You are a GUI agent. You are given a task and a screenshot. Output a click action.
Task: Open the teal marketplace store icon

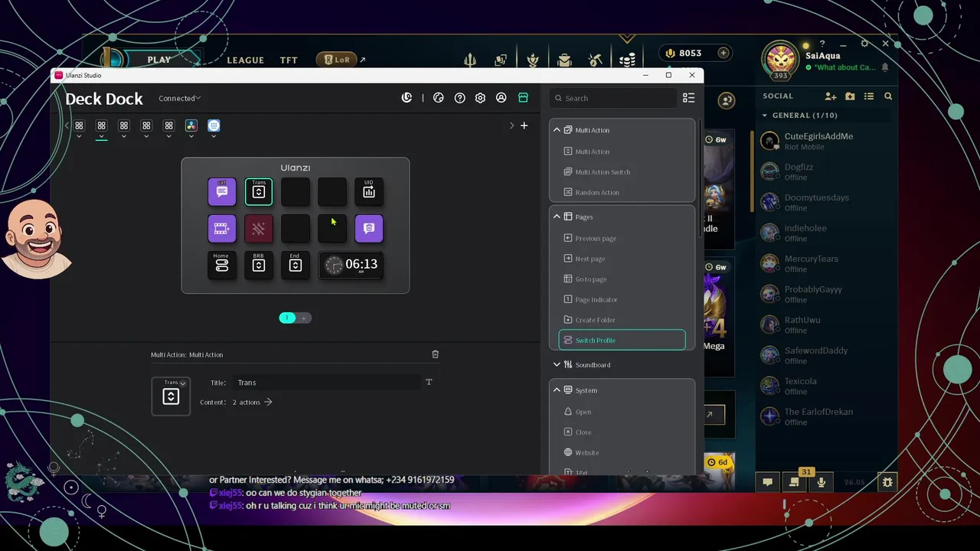coord(523,98)
